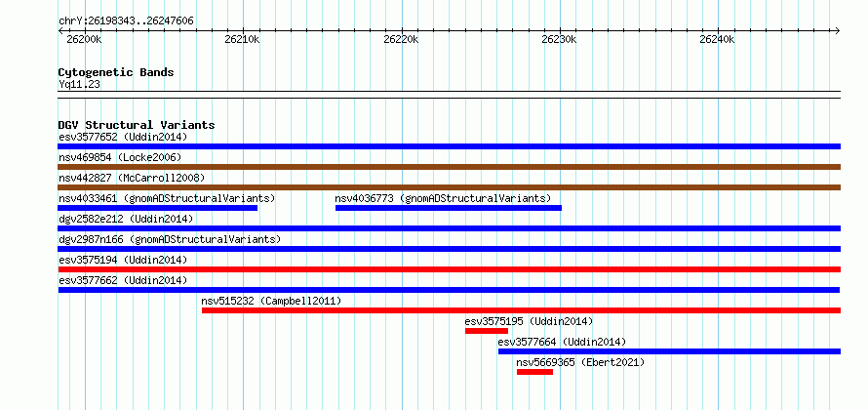
Task: Select the esv3577664 (Uddin2014) blue bar
Action: 669,351
